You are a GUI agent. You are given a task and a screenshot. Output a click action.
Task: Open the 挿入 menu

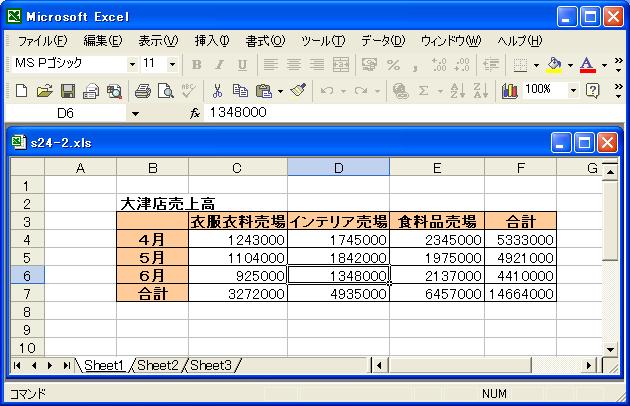point(212,41)
